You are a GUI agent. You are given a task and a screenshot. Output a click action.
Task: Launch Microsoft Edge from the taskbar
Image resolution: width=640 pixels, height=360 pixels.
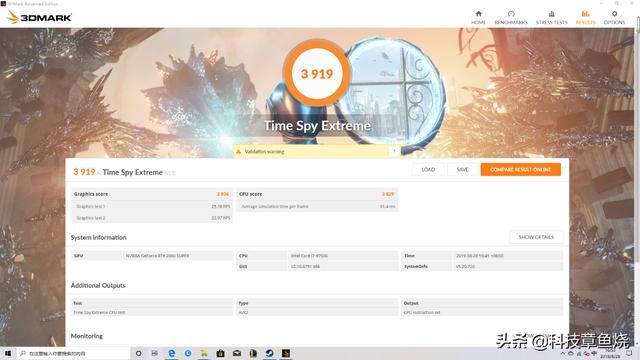click(x=171, y=353)
